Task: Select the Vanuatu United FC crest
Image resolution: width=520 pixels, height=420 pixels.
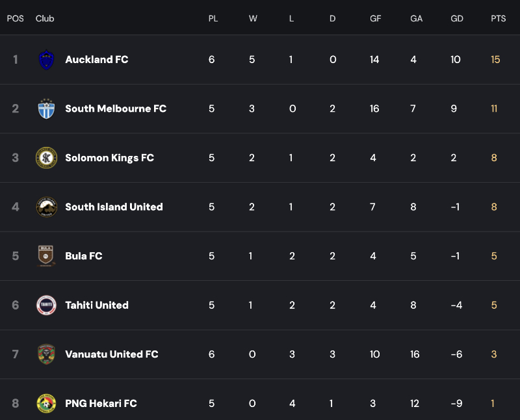Action: pos(46,354)
